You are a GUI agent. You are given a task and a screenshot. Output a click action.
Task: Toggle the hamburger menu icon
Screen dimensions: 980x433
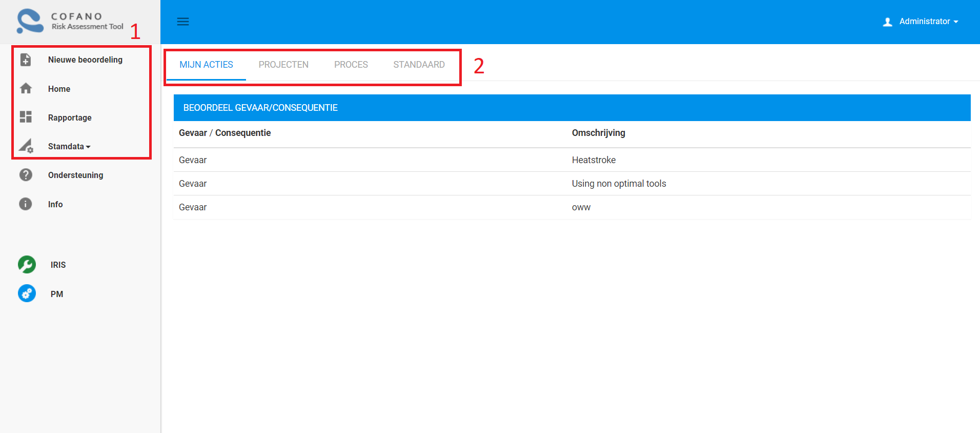click(183, 22)
